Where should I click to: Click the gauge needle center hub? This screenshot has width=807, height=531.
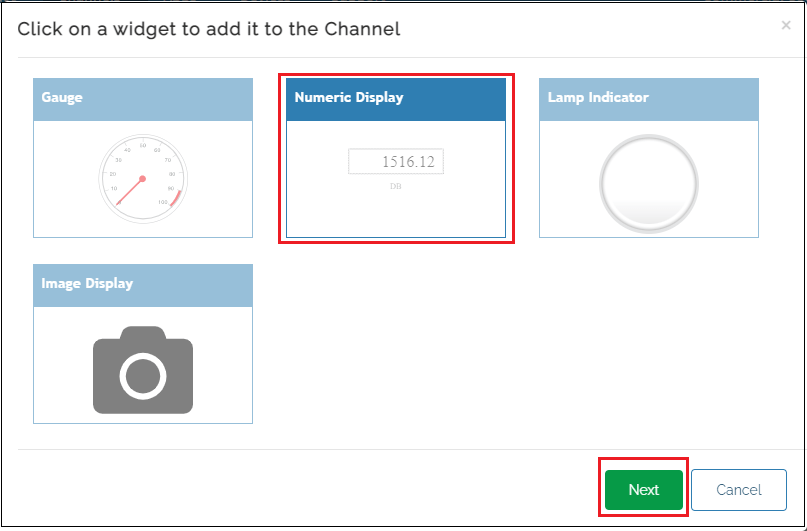143,179
